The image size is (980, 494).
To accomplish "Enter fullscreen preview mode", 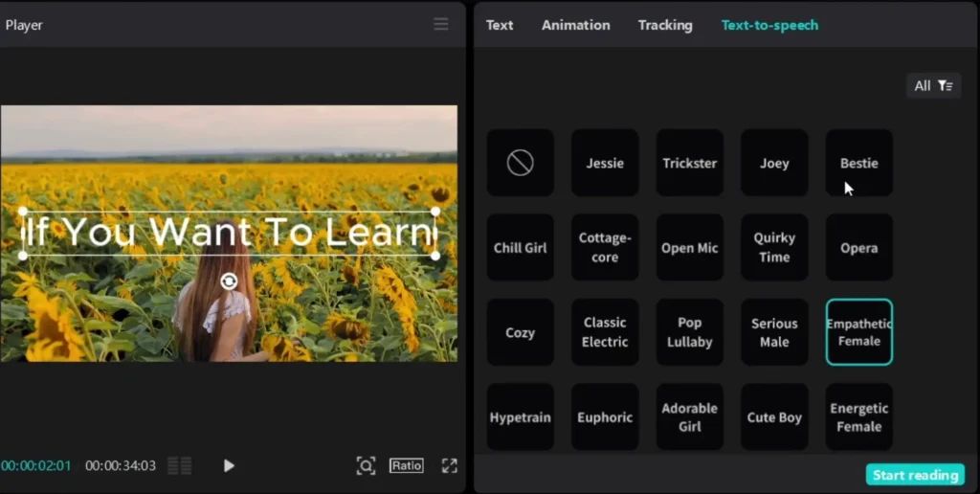I will tap(450, 465).
